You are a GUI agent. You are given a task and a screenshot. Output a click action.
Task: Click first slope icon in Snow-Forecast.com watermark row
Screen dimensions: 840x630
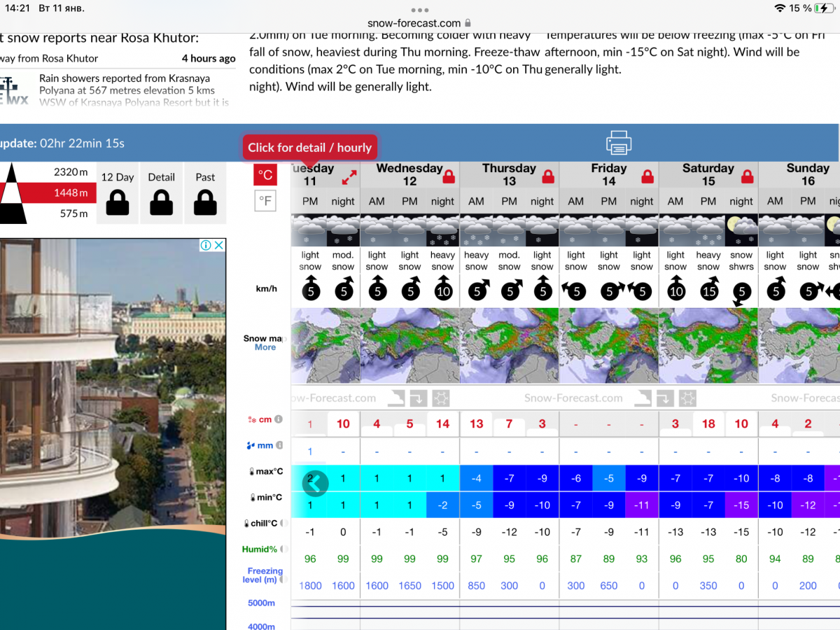tap(397, 398)
